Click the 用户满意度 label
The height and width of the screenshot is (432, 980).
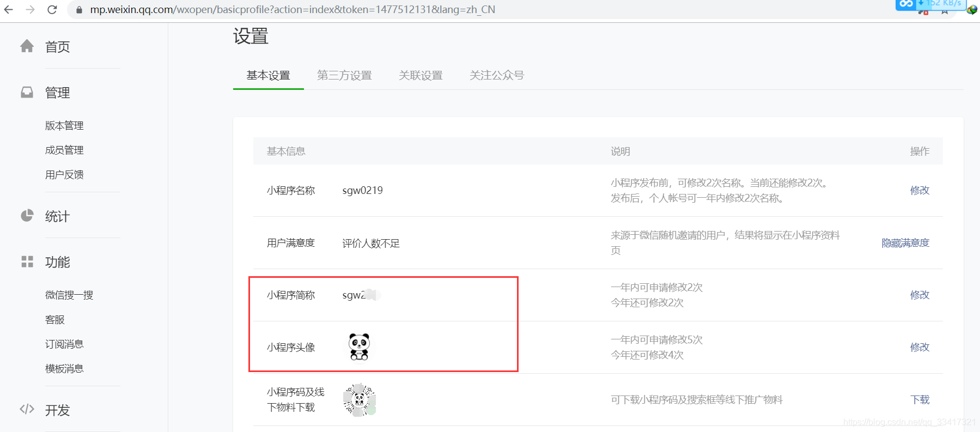coord(291,242)
